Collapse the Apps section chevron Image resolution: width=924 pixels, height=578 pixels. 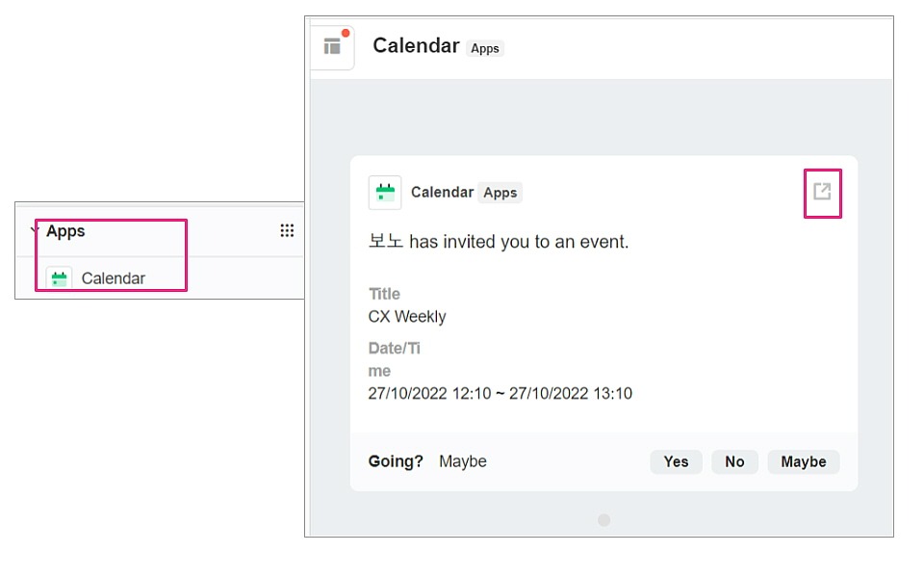click(x=35, y=231)
